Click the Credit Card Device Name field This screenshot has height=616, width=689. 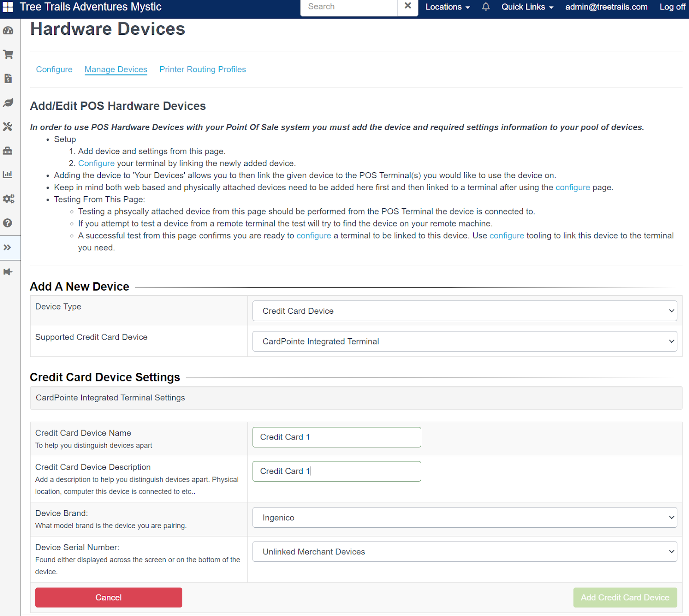337,437
